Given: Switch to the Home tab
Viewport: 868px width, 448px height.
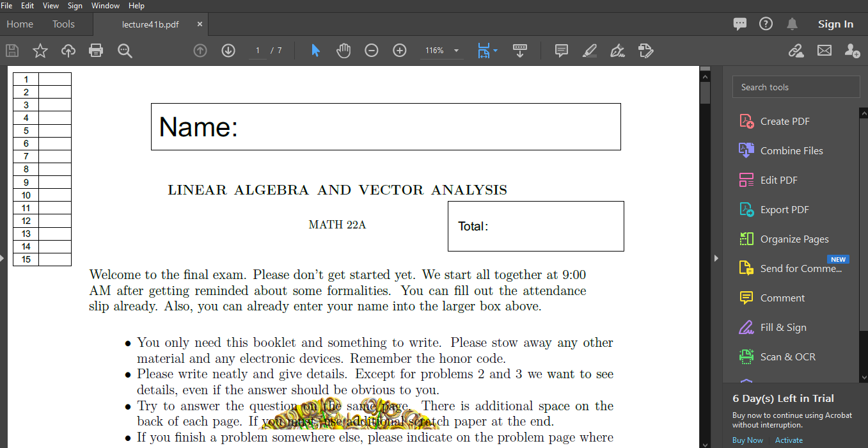Looking at the screenshot, I should point(20,24).
